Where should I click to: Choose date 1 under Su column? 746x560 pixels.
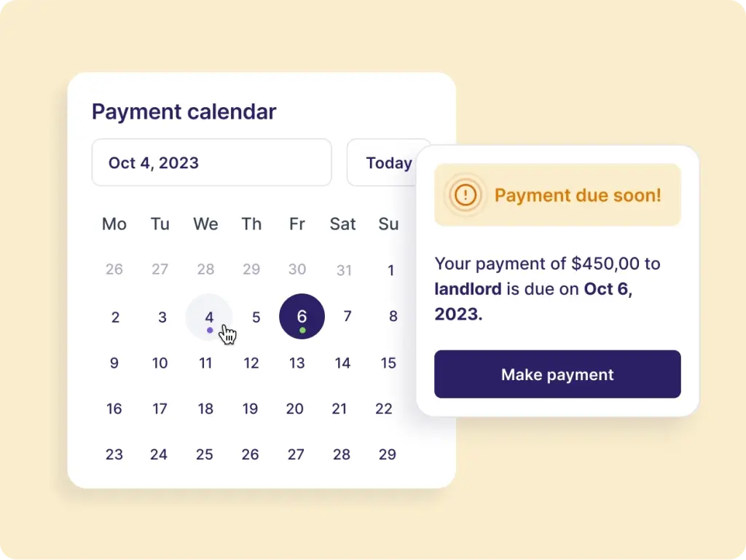tap(390, 270)
